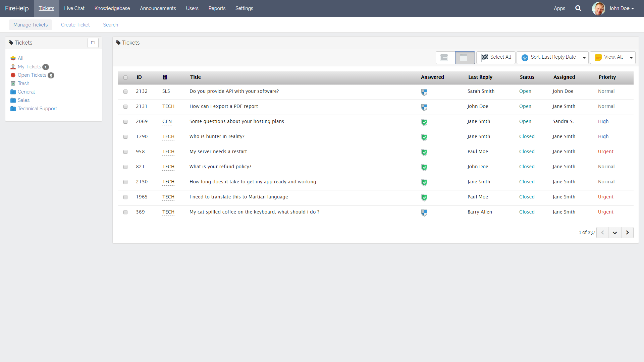This screenshot has width=644, height=362.
Task: Click the TECH department tag for ticket 2131
Action: (168, 106)
